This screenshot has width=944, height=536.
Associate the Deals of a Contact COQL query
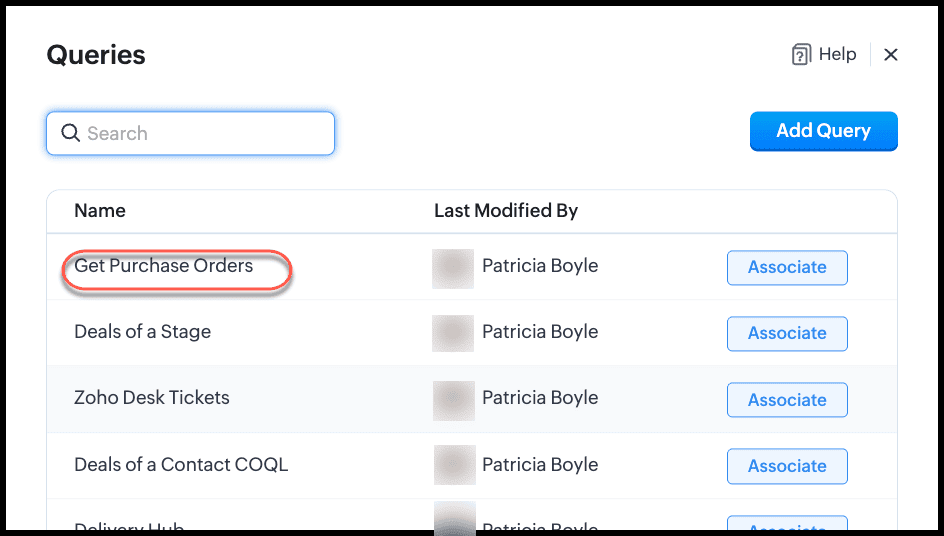click(787, 466)
